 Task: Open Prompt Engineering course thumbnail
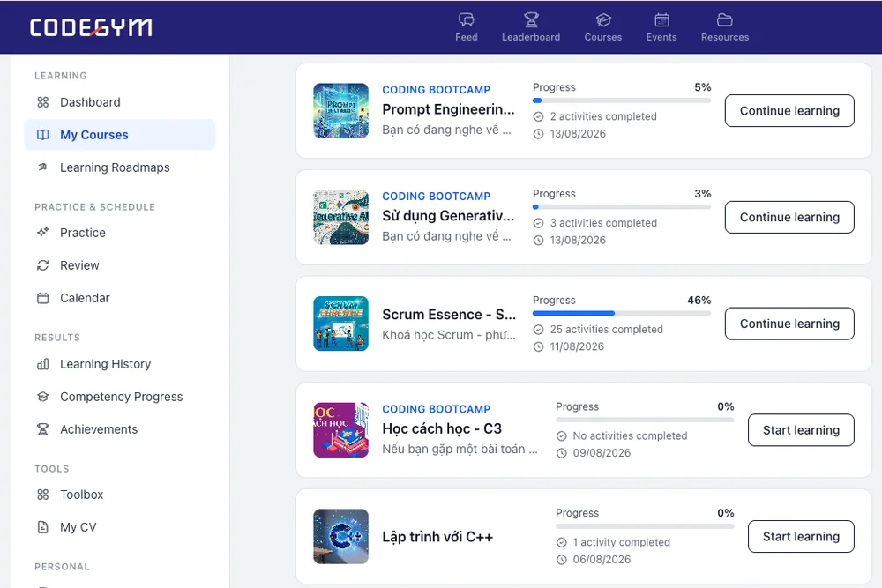point(340,111)
